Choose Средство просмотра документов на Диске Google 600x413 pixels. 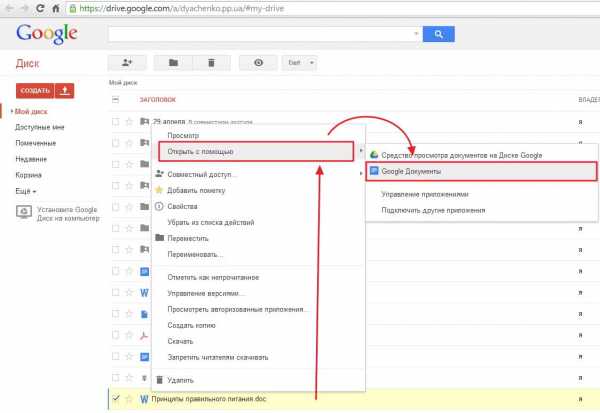click(x=461, y=155)
